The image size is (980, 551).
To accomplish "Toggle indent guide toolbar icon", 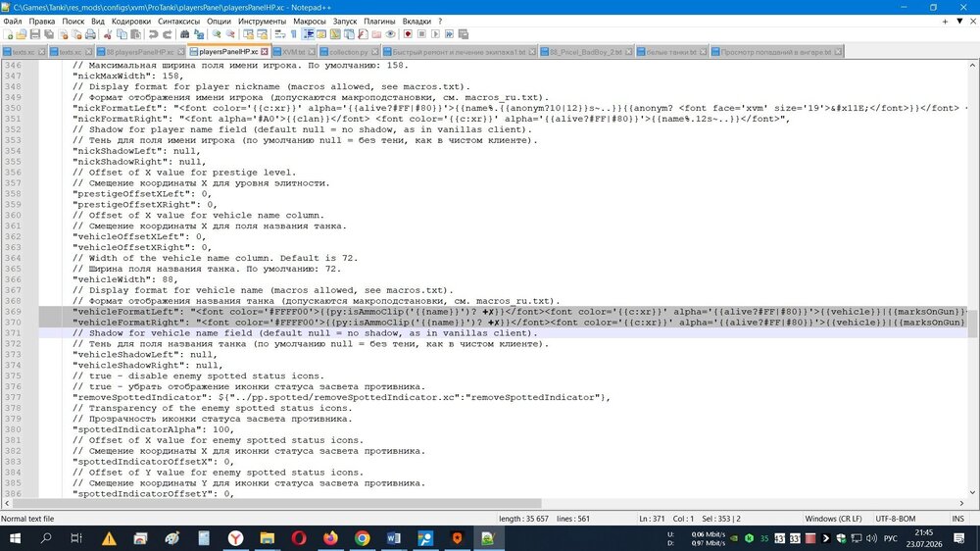I will tap(308, 34).
